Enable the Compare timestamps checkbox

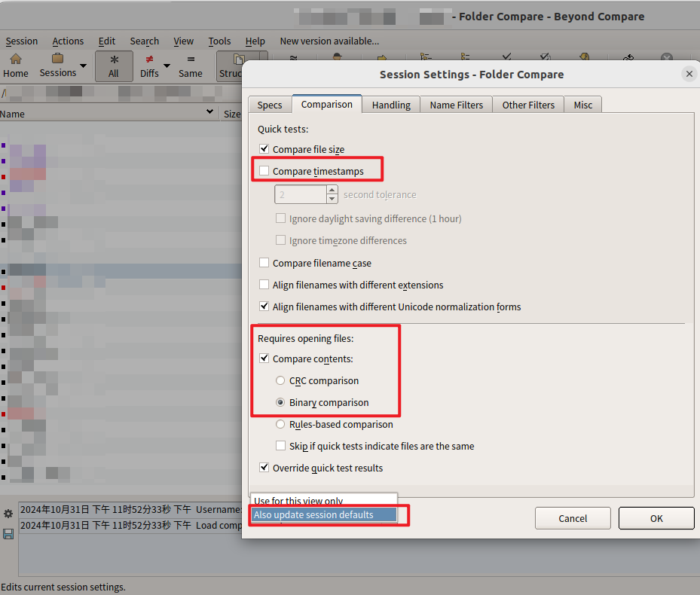pos(264,171)
